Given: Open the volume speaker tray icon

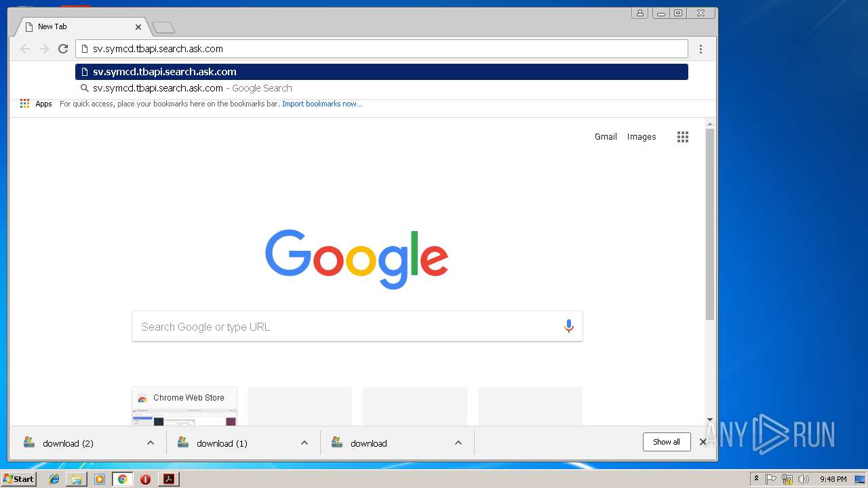Looking at the screenshot, I should (x=804, y=479).
